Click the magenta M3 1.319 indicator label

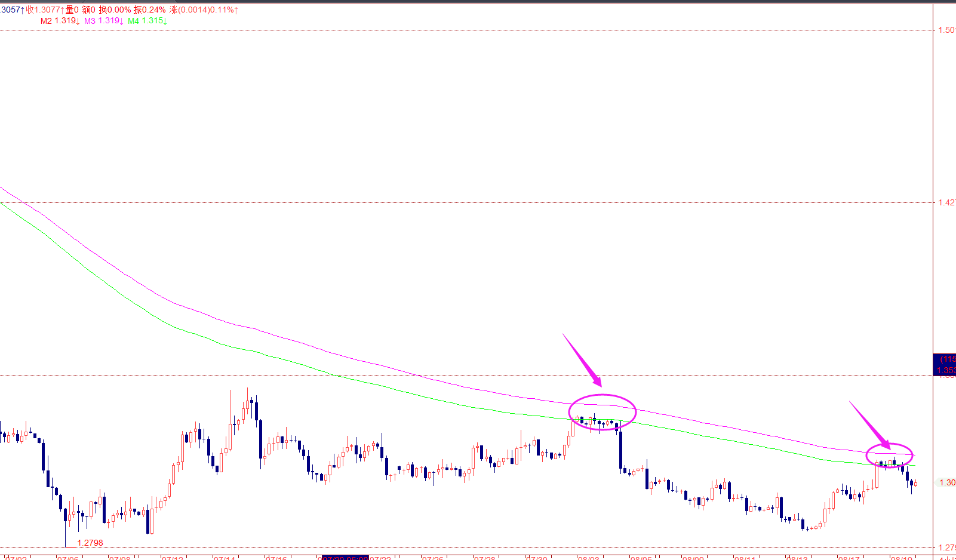(103, 21)
